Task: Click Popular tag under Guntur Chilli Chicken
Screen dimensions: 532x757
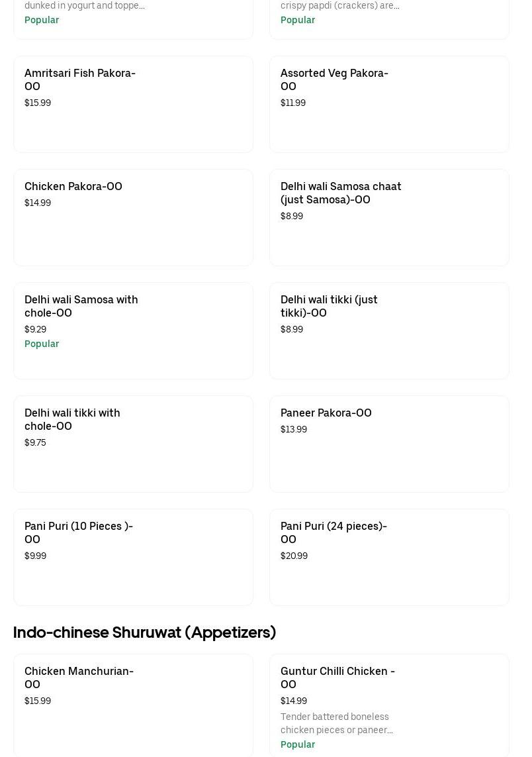Action: coord(298,744)
